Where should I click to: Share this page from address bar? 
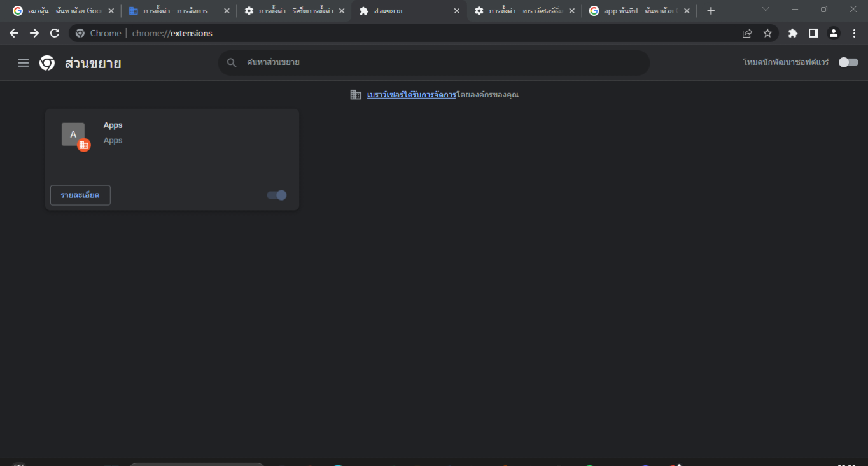(x=747, y=33)
